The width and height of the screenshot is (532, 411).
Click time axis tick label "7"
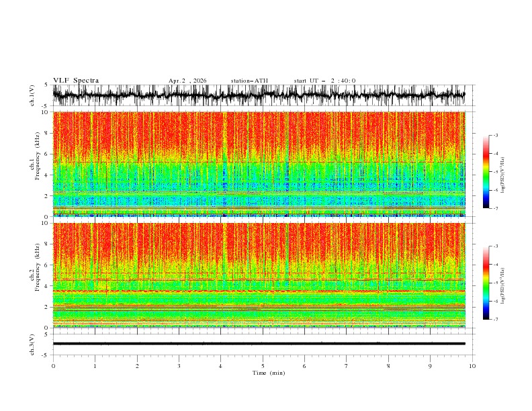click(347, 366)
